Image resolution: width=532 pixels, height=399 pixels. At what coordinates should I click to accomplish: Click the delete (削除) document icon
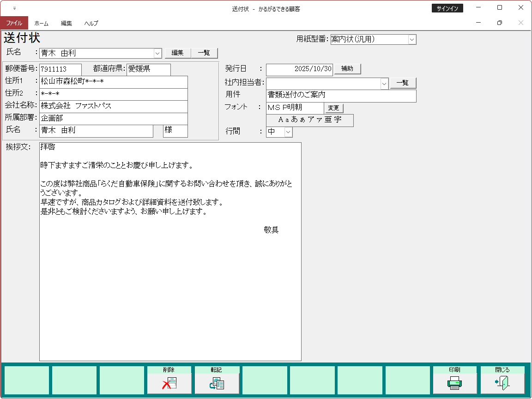(x=169, y=383)
